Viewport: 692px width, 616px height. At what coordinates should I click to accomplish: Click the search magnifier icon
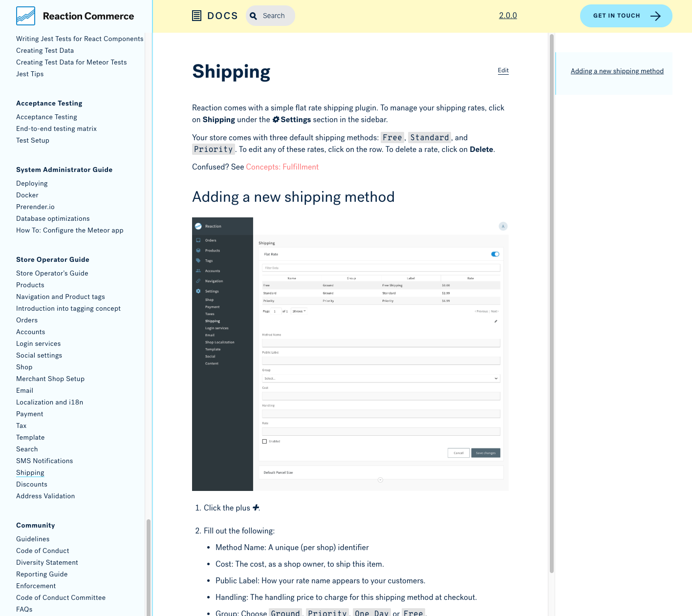[x=253, y=16]
